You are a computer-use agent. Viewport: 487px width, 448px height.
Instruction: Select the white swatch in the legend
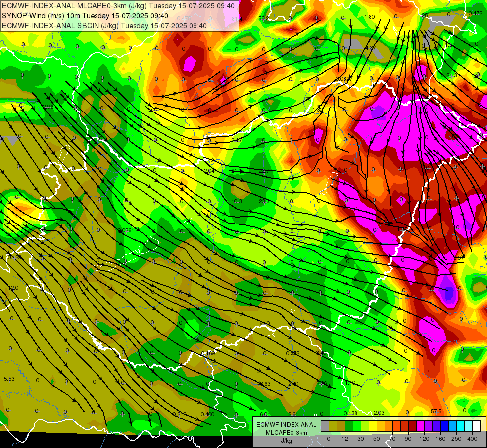pyautogui.click(x=477, y=426)
